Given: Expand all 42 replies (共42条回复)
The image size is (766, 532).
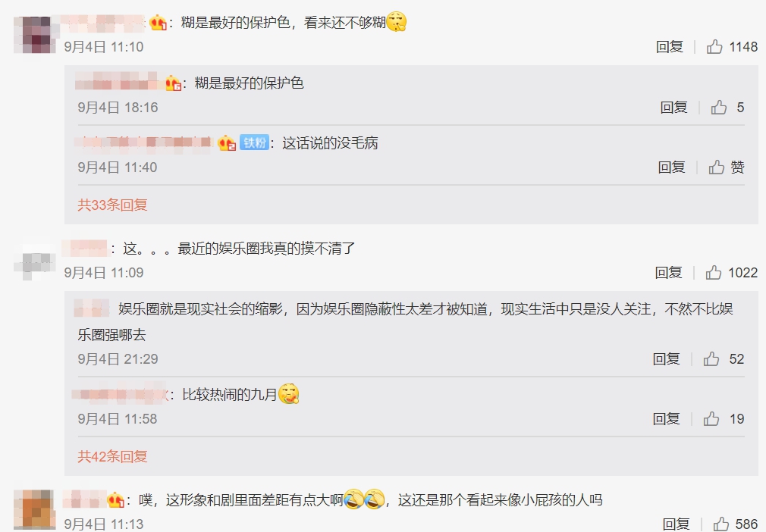Looking at the screenshot, I should click(x=112, y=456).
